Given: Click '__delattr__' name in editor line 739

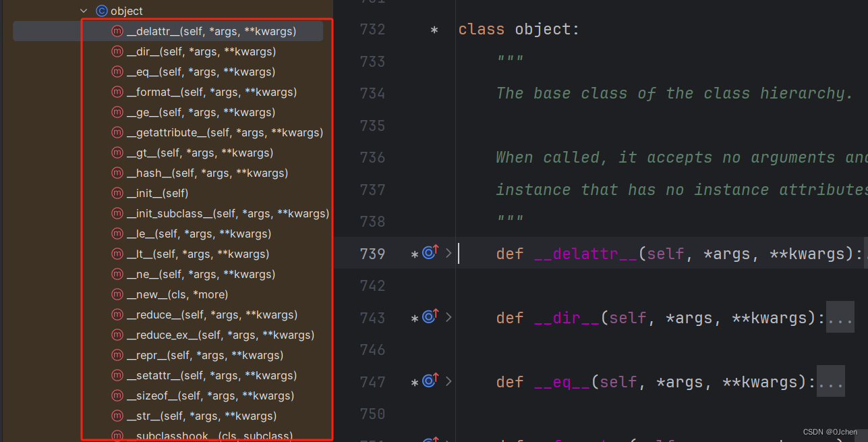Looking at the screenshot, I should pos(585,254).
